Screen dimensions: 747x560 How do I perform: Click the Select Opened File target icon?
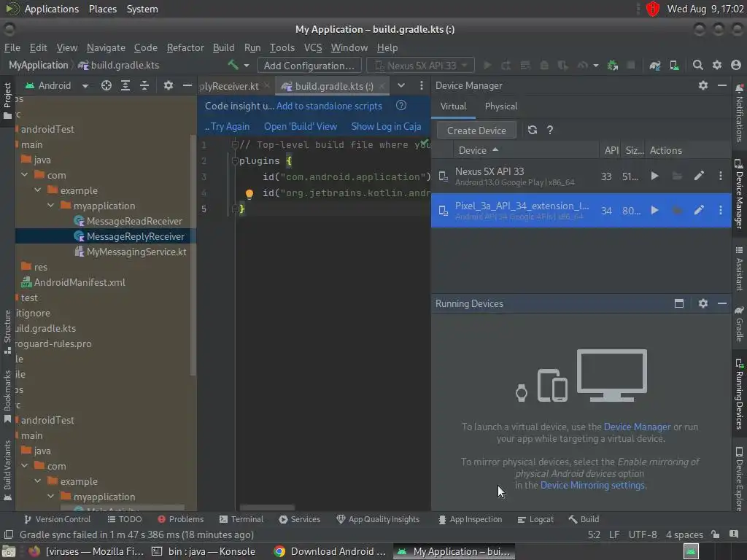pyautogui.click(x=107, y=85)
